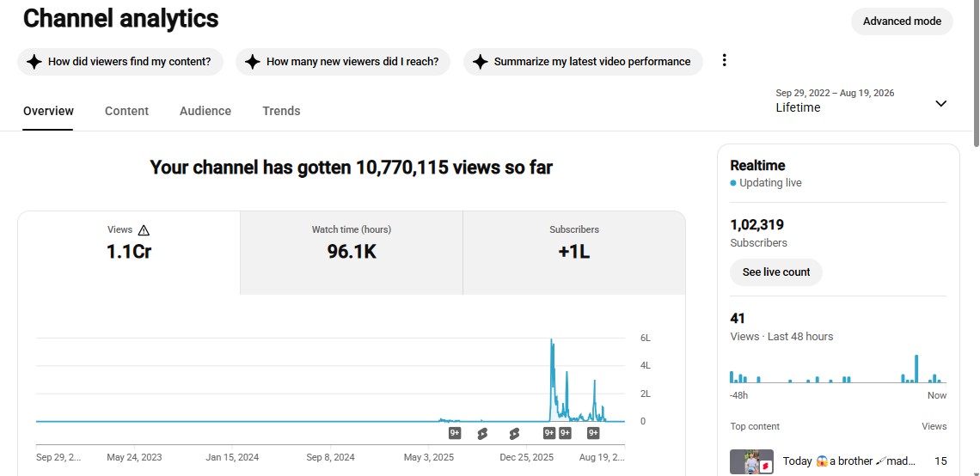Click the warning triangle beside Views
980x476 pixels.
pos(144,230)
